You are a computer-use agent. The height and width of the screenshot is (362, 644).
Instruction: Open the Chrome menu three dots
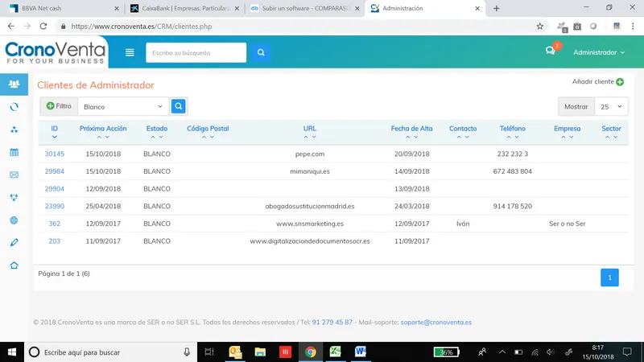[x=633, y=27]
